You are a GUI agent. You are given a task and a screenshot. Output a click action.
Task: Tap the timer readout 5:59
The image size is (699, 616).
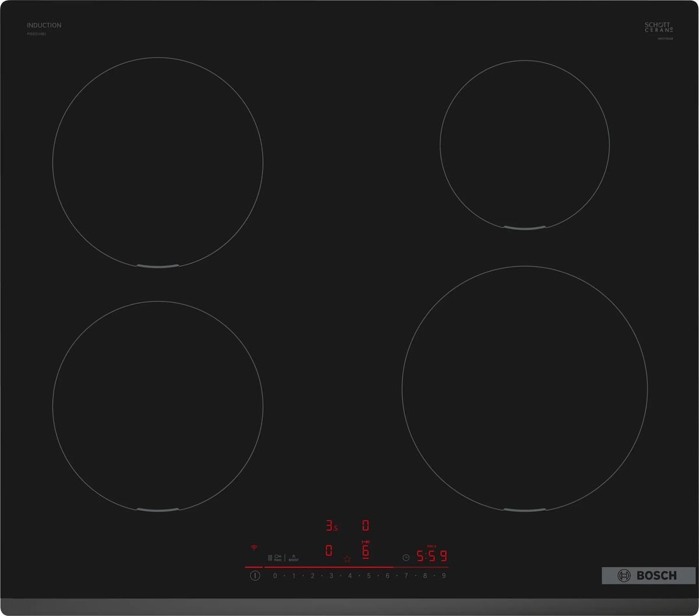click(x=431, y=556)
